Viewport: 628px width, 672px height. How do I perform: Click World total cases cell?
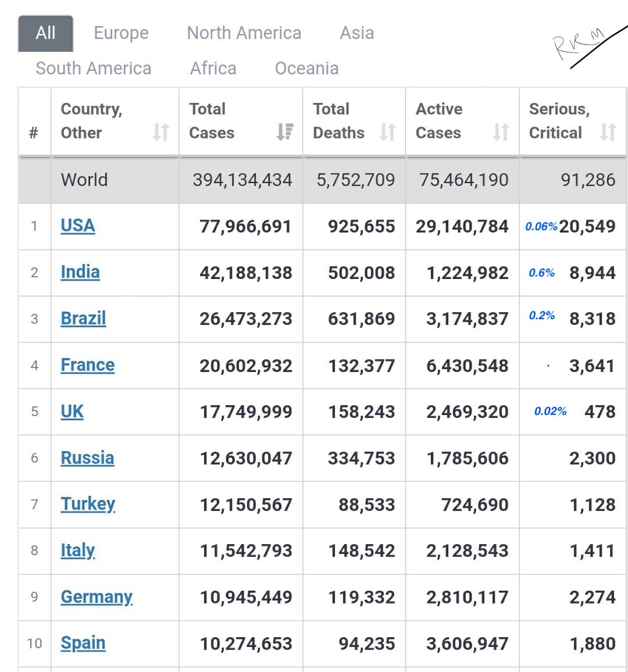[x=242, y=180]
